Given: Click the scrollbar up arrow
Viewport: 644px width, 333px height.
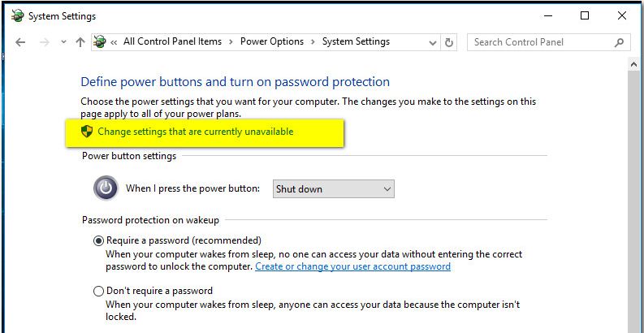Looking at the screenshot, I should click(633, 64).
